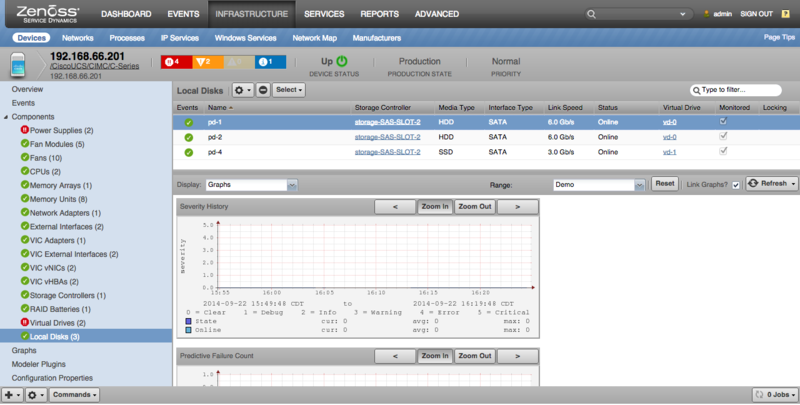Toggle Monitored checkbox for pd-2

tap(723, 136)
